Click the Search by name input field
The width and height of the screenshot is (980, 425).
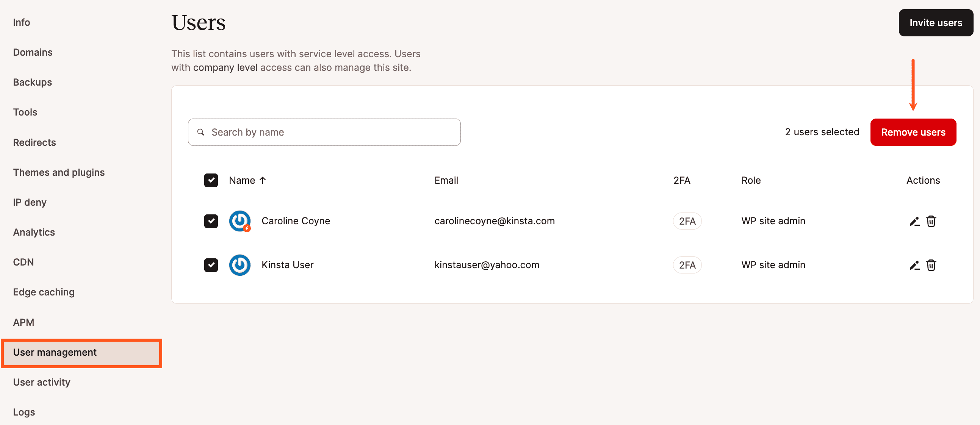[324, 132]
